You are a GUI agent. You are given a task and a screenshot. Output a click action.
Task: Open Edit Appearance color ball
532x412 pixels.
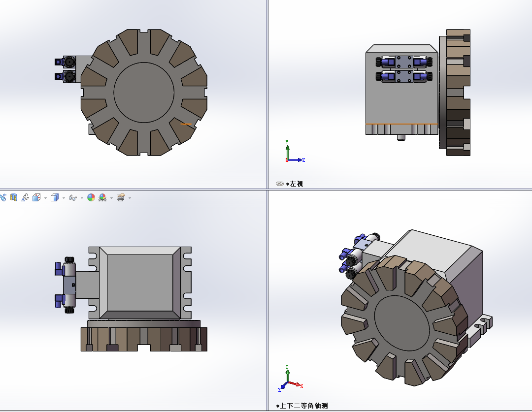click(91, 197)
